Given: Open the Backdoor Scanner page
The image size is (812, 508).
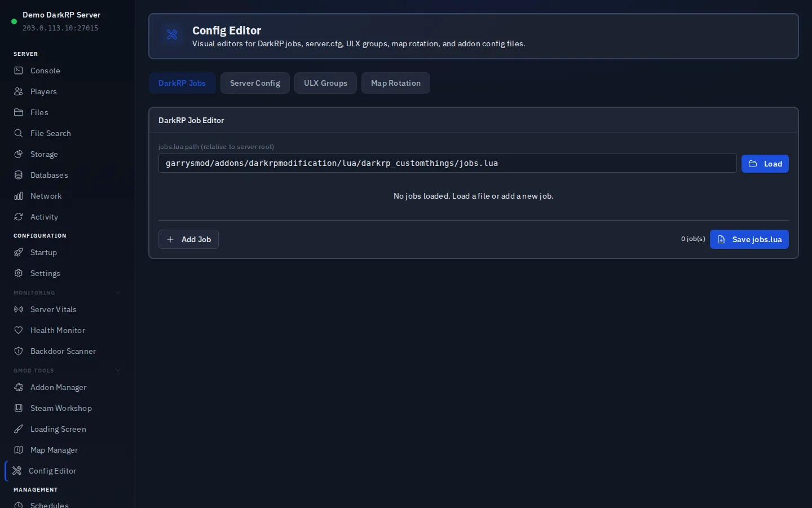Looking at the screenshot, I should point(68,351).
